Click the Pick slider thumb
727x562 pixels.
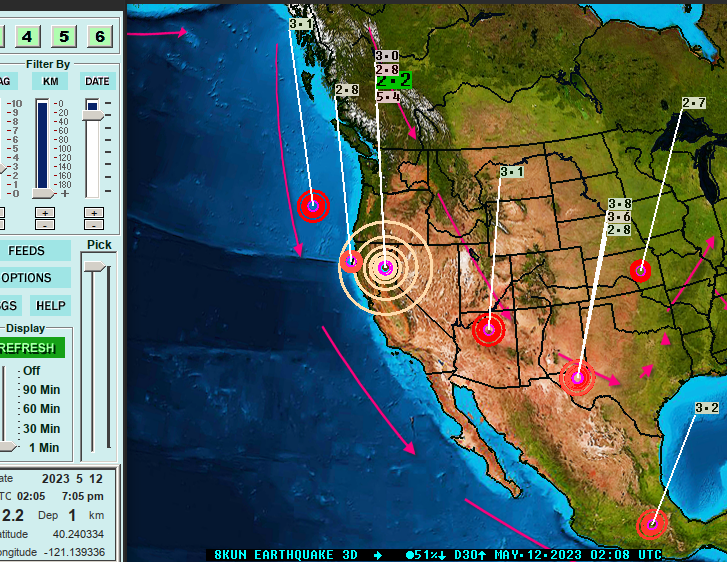point(95,266)
